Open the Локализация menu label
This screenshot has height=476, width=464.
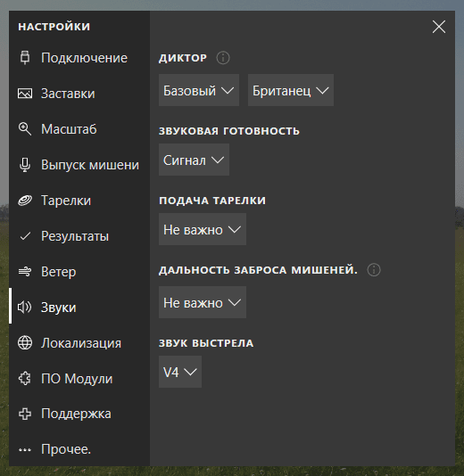(81, 343)
